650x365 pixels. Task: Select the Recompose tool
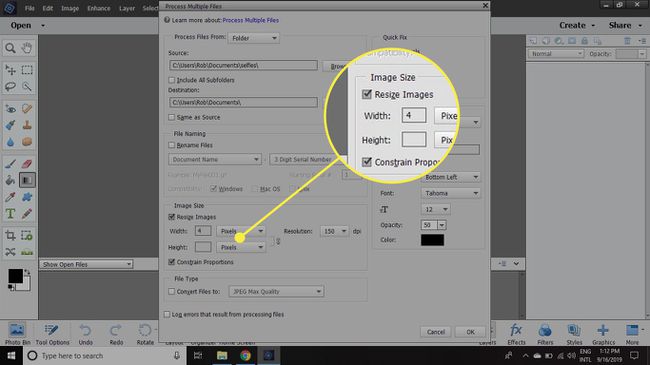[27, 236]
